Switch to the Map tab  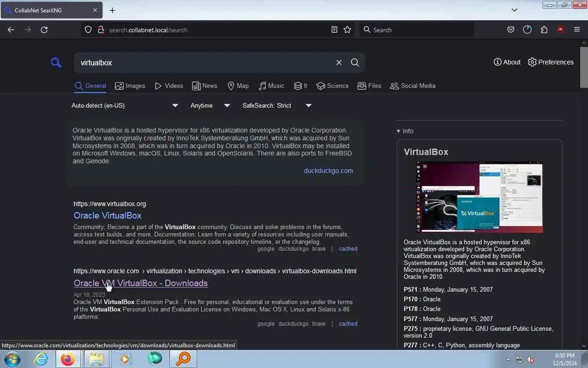click(x=238, y=86)
